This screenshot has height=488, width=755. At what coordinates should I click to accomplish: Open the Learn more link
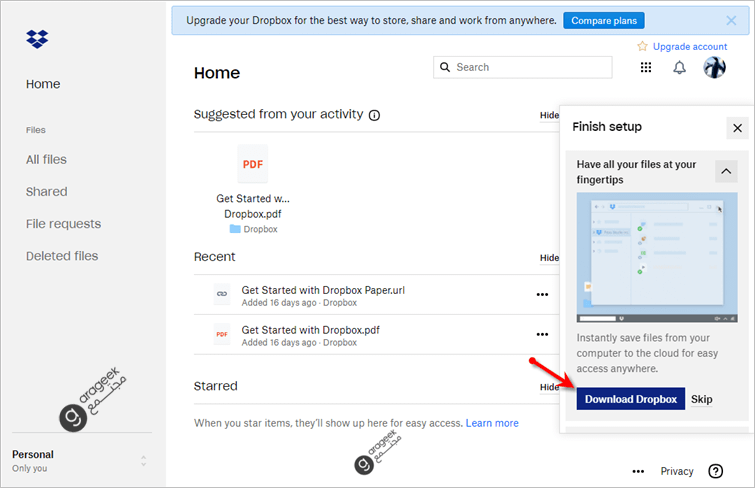[492, 423]
